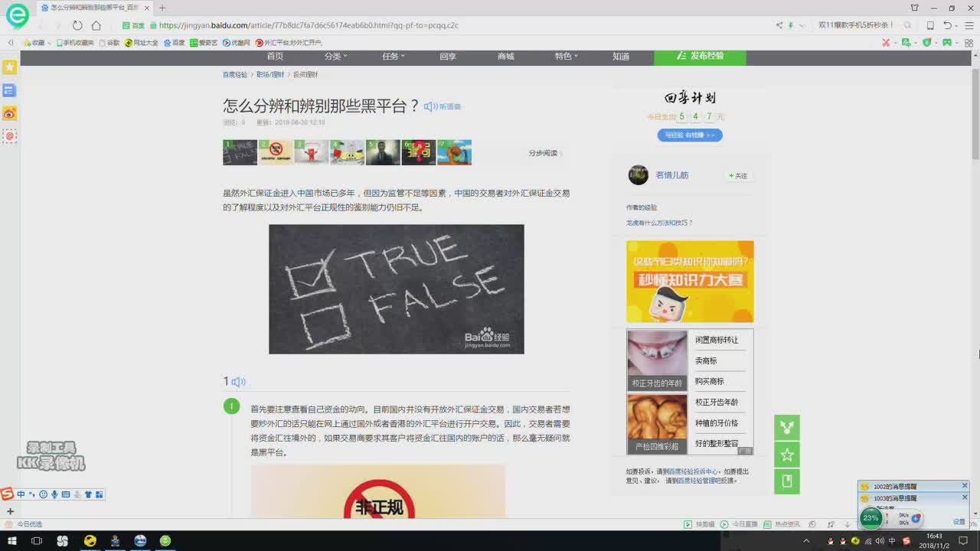Click the green share floating button
This screenshot has height=551, width=980.
[x=786, y=428]
